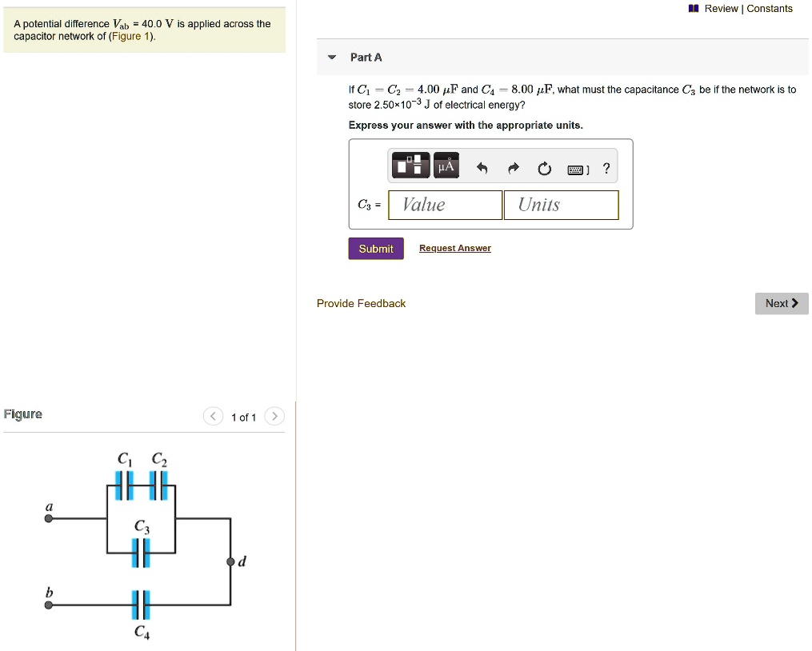Collapse Part A with its chevron
The image size is (812, 651).
tap(331, 57)
